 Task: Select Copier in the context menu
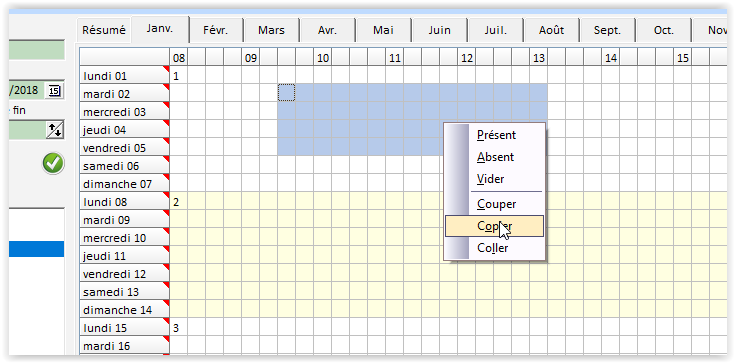click(494, 226)
